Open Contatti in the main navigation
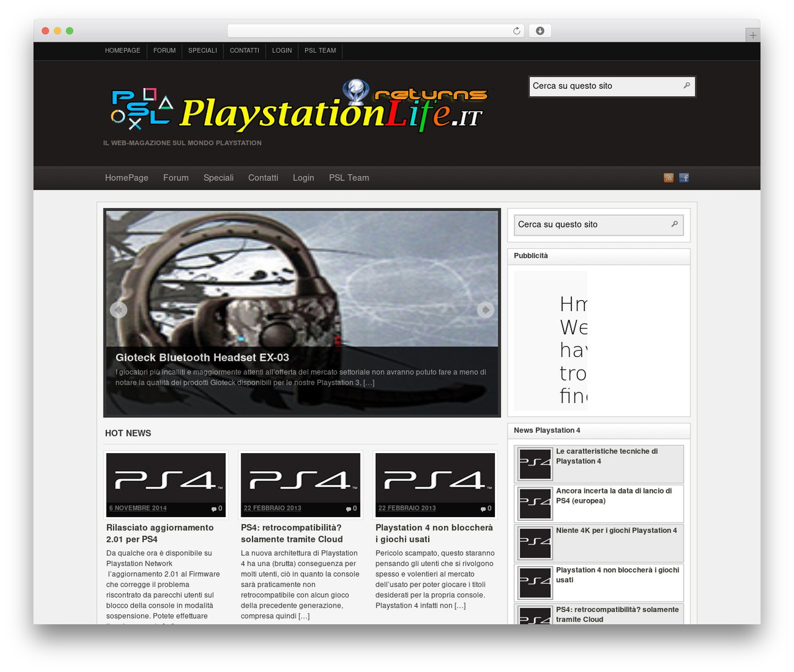Screen dimensions: 794x672 (263, 178)
